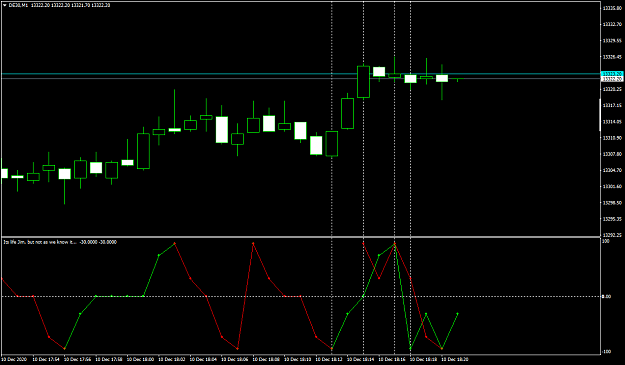Viewport: 625px width, 365px height.
Task: Click the cyan current price label on the price axis
Action: click(x=612, y=74)
